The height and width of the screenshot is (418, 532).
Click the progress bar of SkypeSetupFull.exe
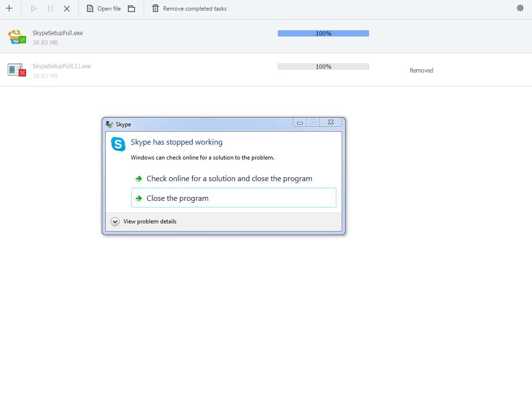(x=323, y=33)
